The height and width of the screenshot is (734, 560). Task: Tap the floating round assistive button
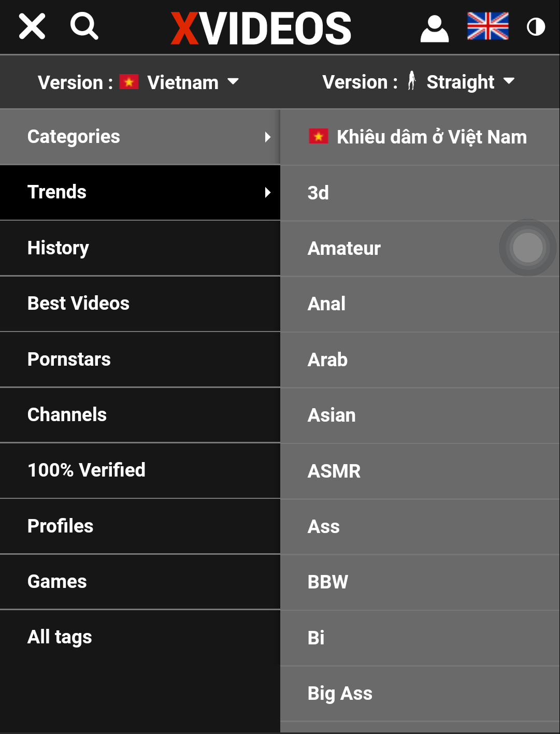click(x=527, y=248)
